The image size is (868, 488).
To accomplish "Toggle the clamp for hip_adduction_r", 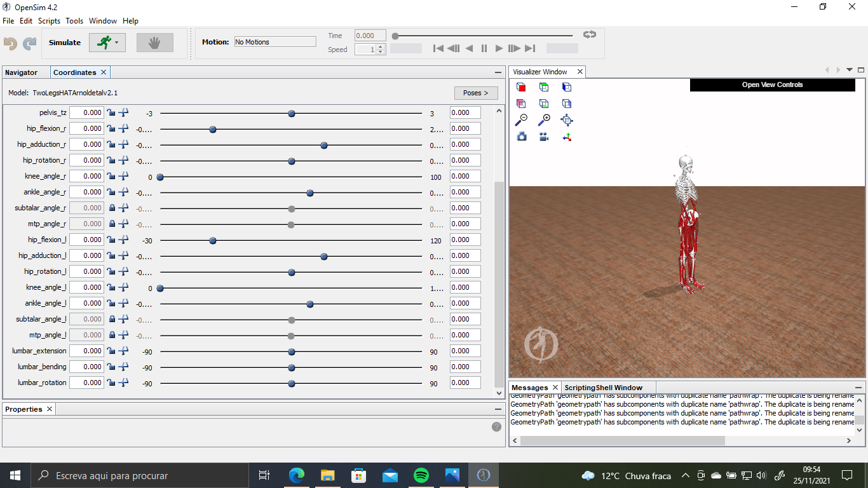I will pos(124,144).
